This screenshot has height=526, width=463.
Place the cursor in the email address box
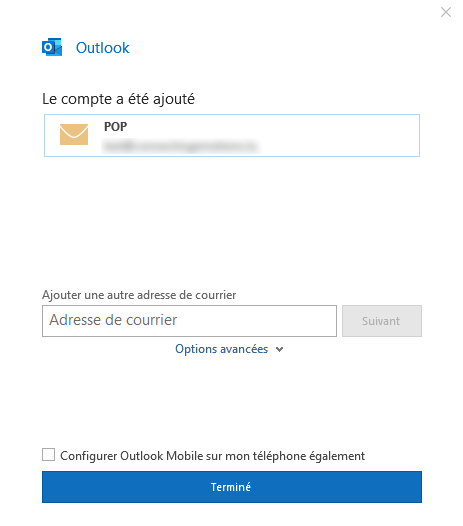pos(189,321)
